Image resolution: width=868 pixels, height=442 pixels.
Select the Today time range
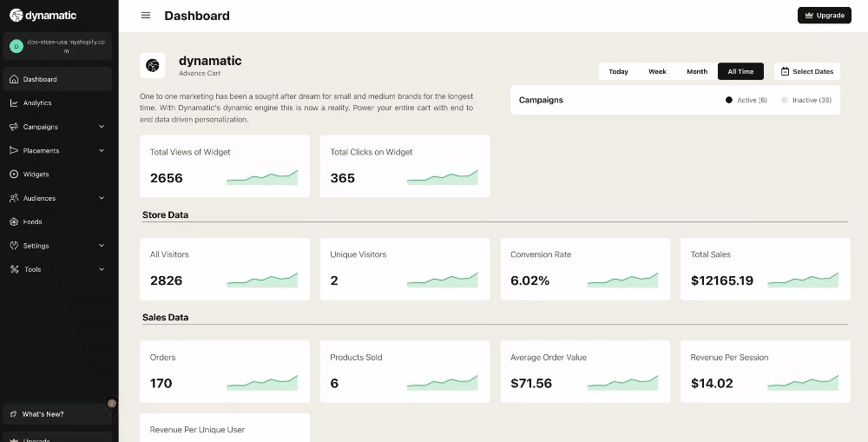pos(618,71)
